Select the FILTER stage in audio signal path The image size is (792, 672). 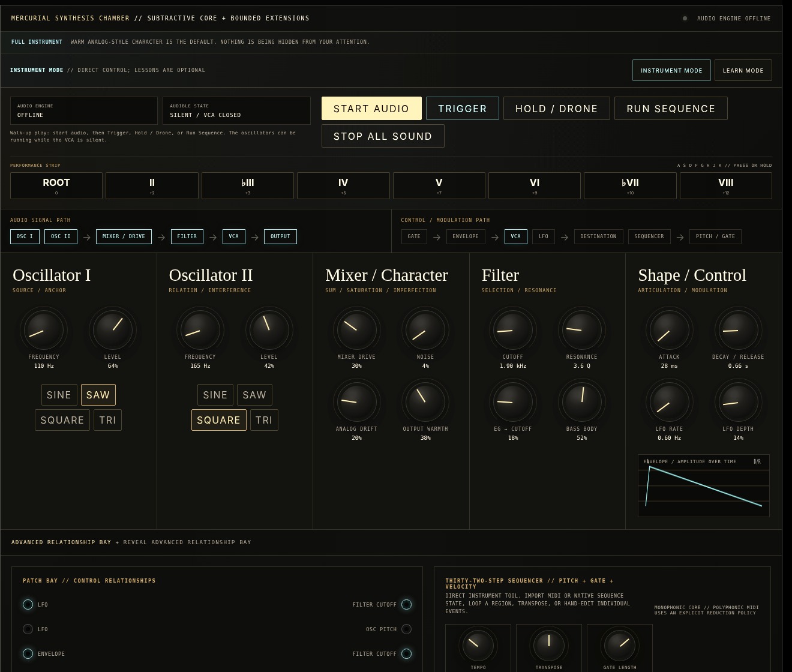187,236
